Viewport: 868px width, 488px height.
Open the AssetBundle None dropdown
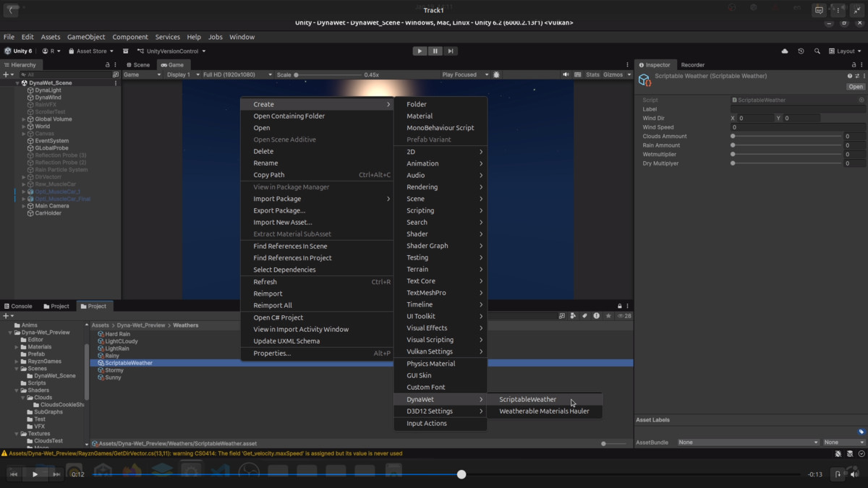(748, 442)
